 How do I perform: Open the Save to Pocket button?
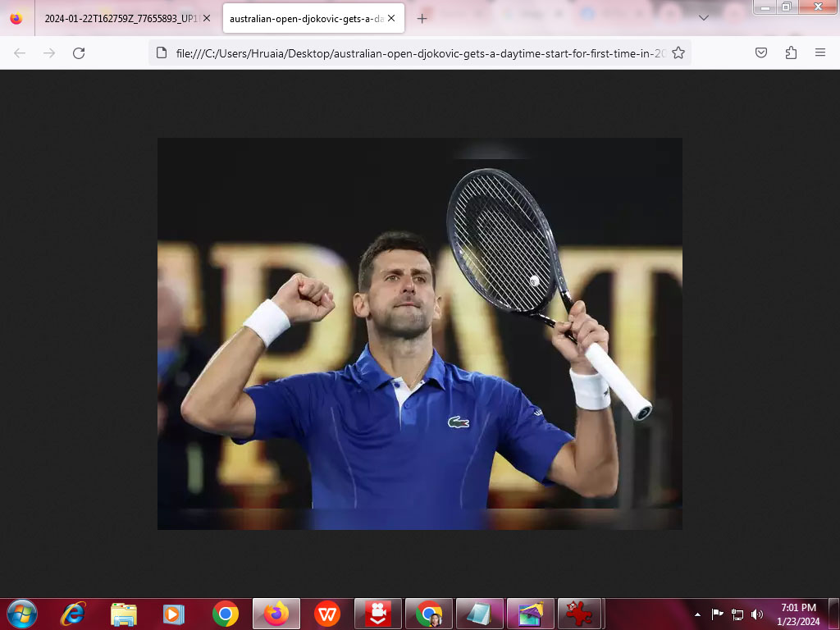[761, 53]
